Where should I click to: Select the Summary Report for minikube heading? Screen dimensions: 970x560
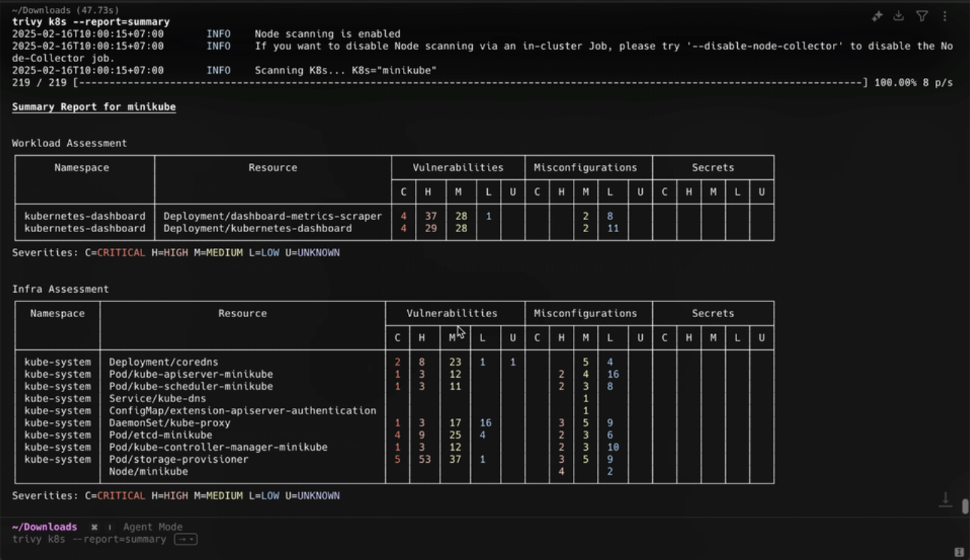coord(94,106)
